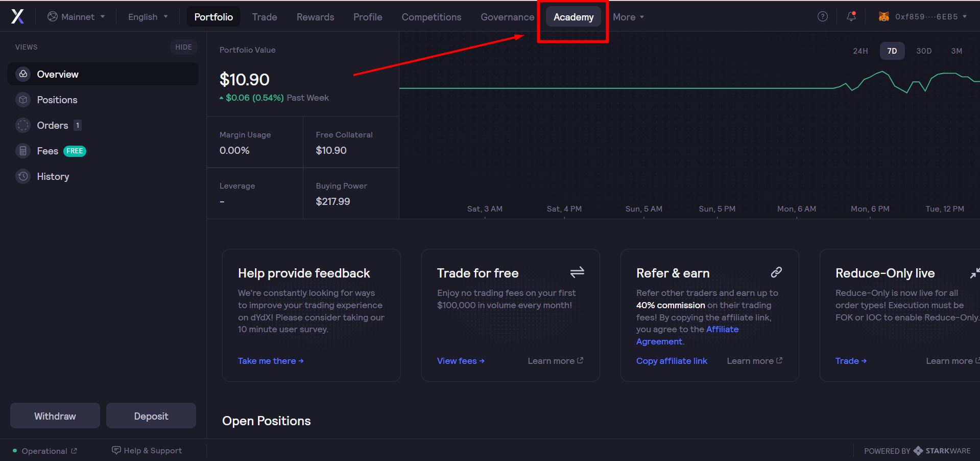Screen dimensions: 980x461
Task: Click the $10.90 portfolio value
Action: [244, 80]
